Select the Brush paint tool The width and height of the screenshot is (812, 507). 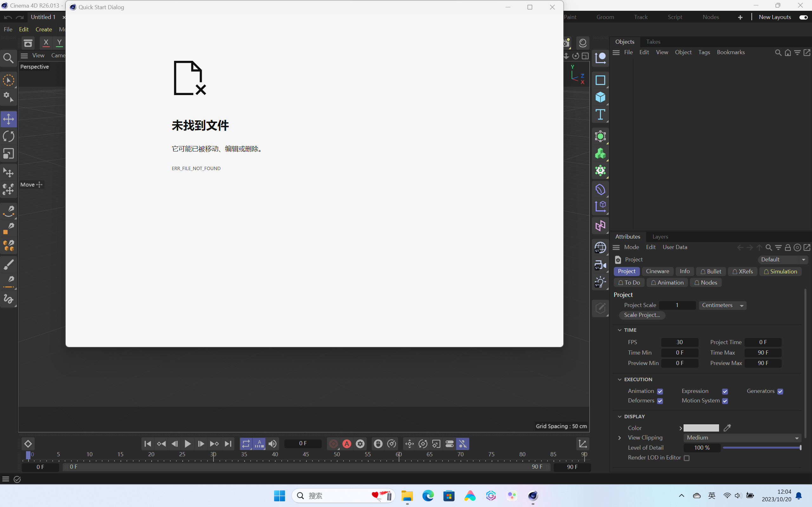tap(8, 264)
